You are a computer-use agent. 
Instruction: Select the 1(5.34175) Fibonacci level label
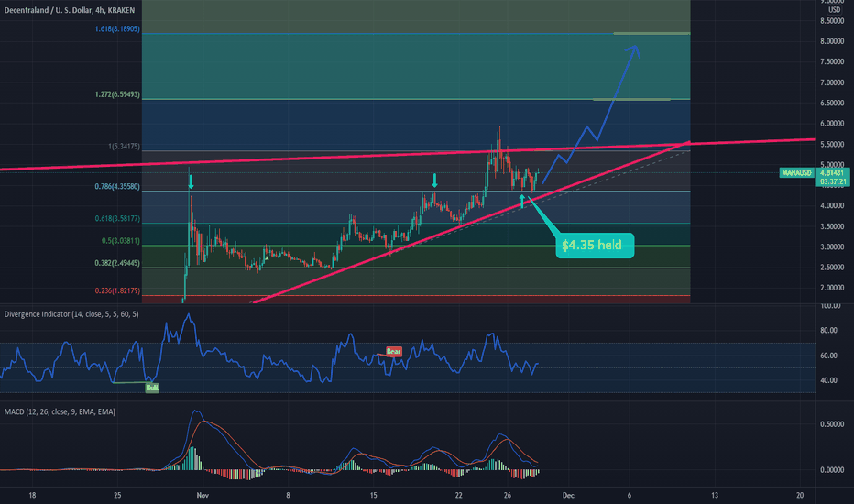tap(125, 147)
